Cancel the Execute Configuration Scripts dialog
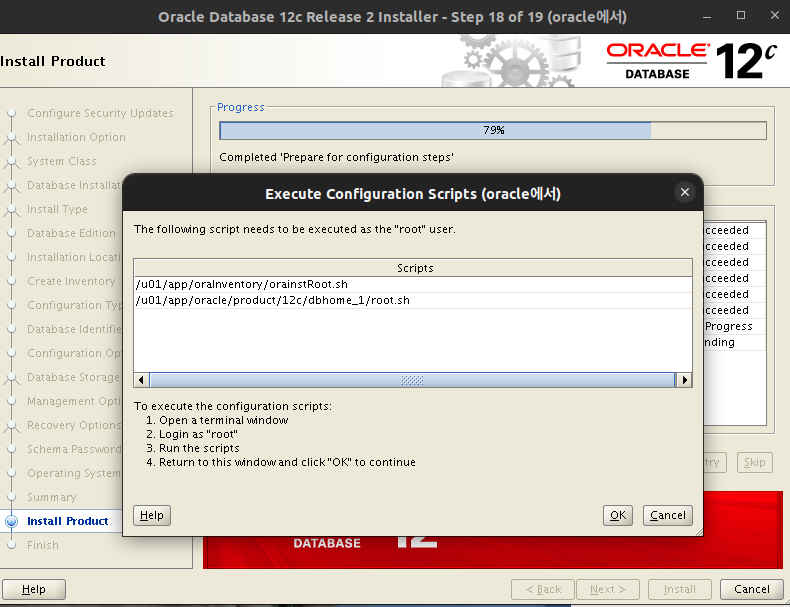 (x=668, y=515)
